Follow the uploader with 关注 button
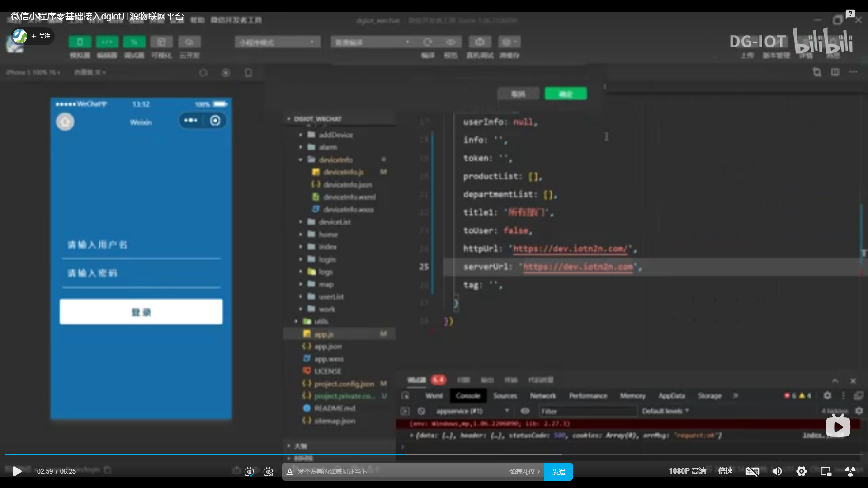 click(41, 36)
